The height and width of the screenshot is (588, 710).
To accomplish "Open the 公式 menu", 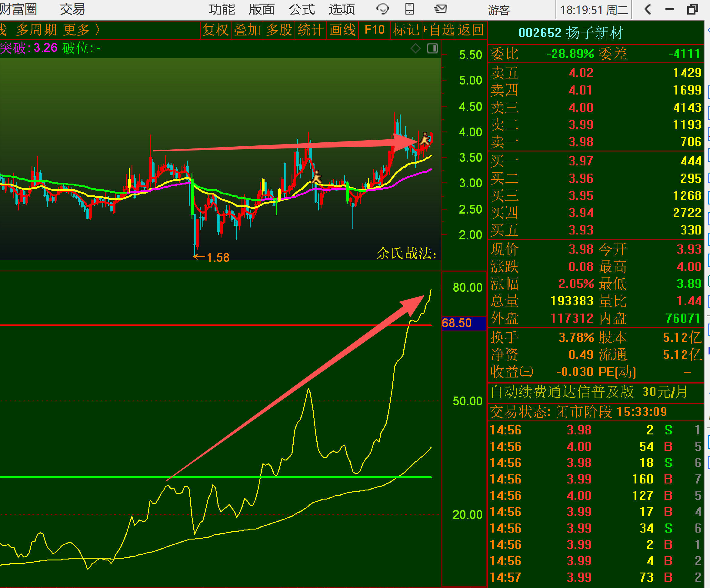I will (302, 9).
